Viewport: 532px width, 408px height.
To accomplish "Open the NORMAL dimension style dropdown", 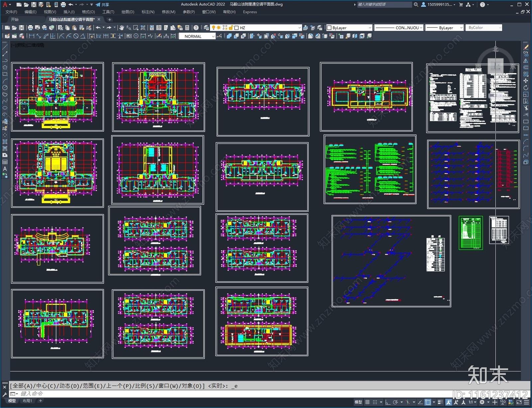I will (213, 37).
